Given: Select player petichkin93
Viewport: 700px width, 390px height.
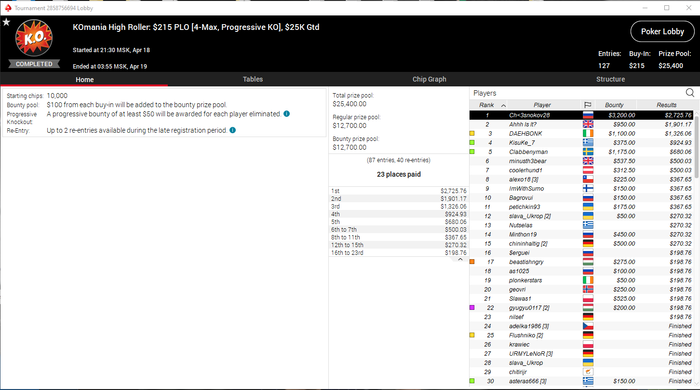Looking at the screenshot, I should tap(524, 207).
